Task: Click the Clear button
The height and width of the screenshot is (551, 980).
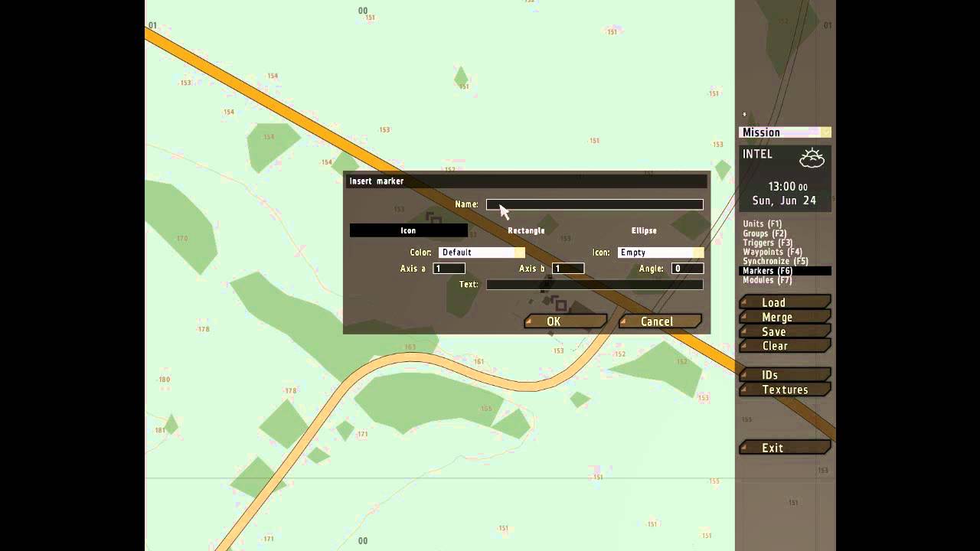Action: pyautogui.click(x=785, y=346)
